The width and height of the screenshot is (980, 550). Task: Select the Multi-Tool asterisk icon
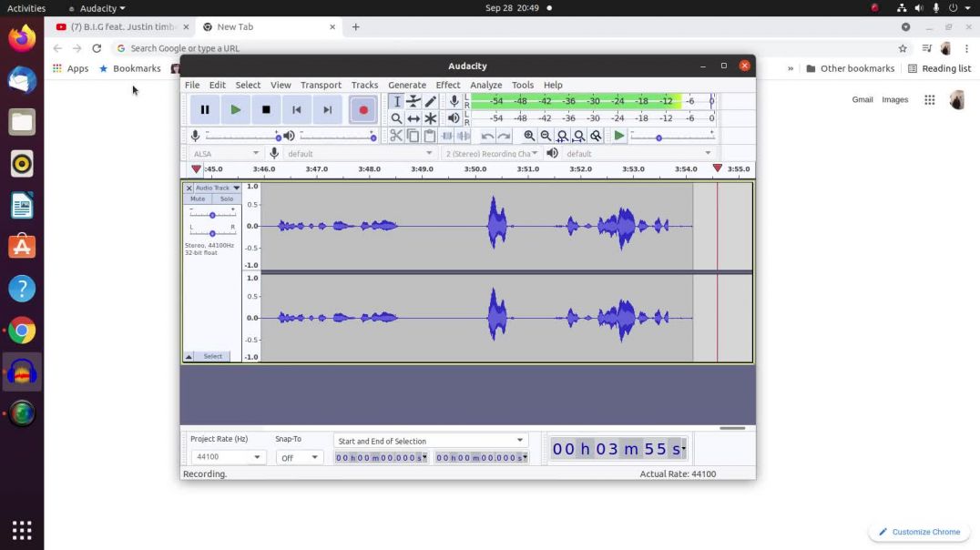pos(431,118)
